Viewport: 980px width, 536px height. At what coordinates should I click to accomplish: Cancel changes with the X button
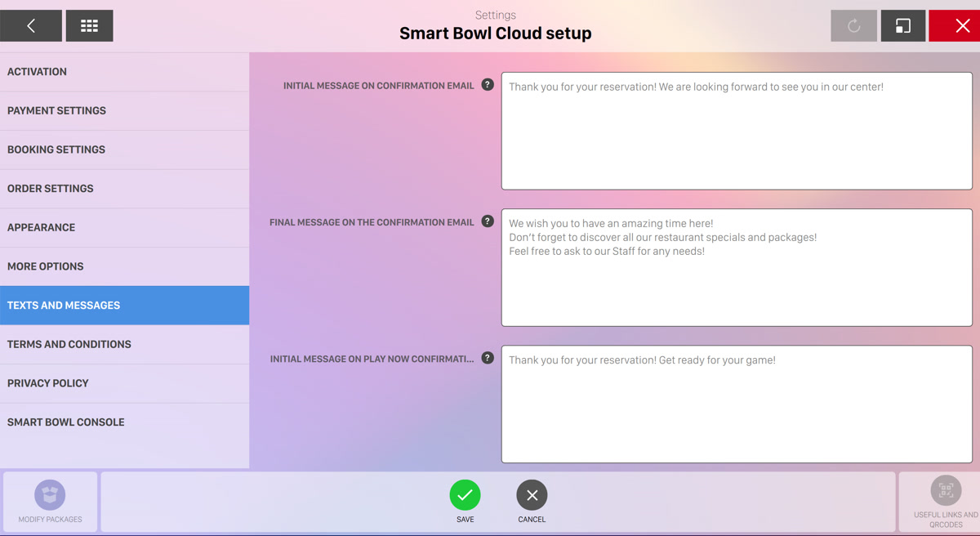click(532, 495)
